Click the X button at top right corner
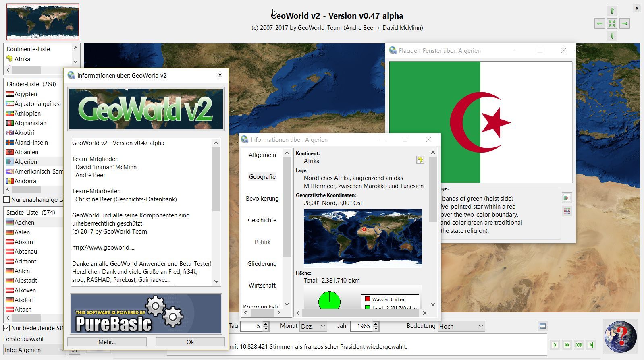This screenshot has height=360, width=644. point(637,8)
